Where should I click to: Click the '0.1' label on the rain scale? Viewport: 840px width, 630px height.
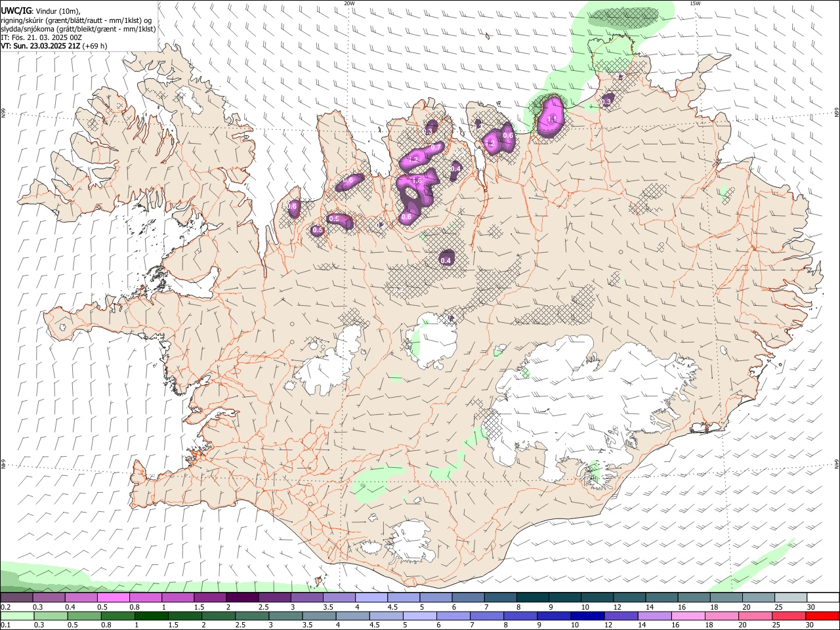5,625
